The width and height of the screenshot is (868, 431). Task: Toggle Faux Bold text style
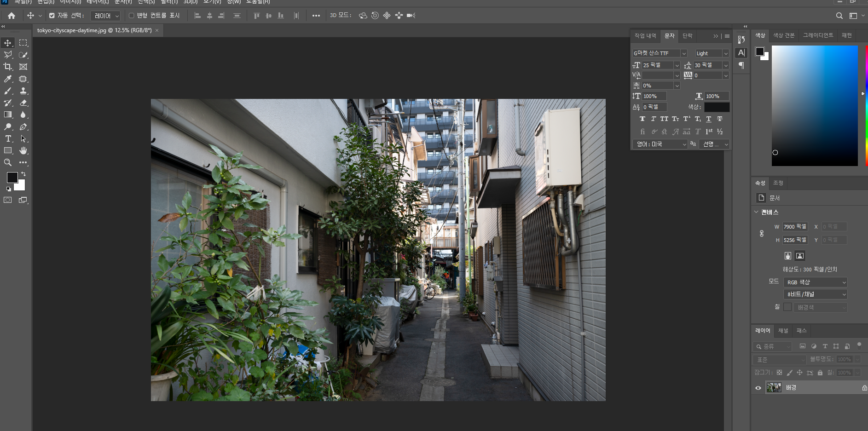[x=642, y=119]
